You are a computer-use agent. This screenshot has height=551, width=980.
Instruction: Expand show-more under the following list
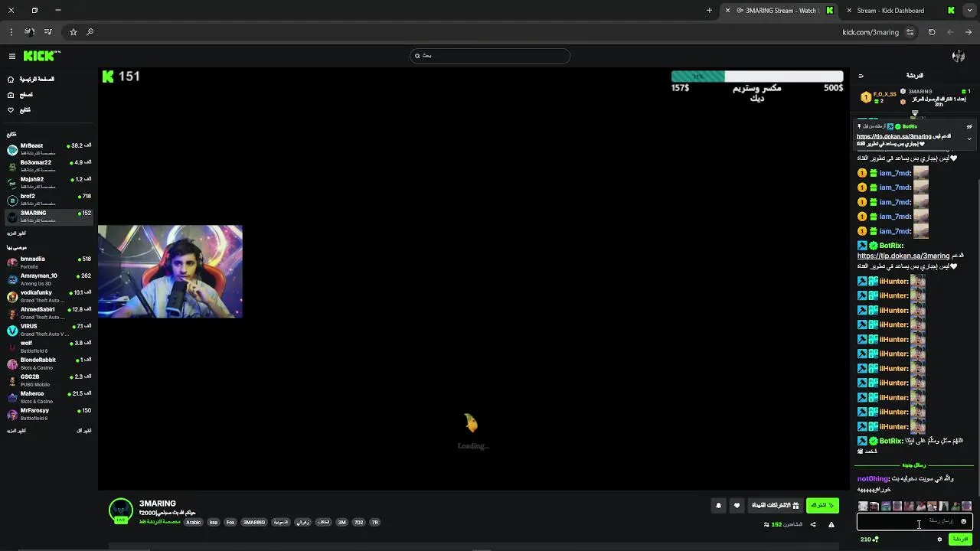[16, 233]
